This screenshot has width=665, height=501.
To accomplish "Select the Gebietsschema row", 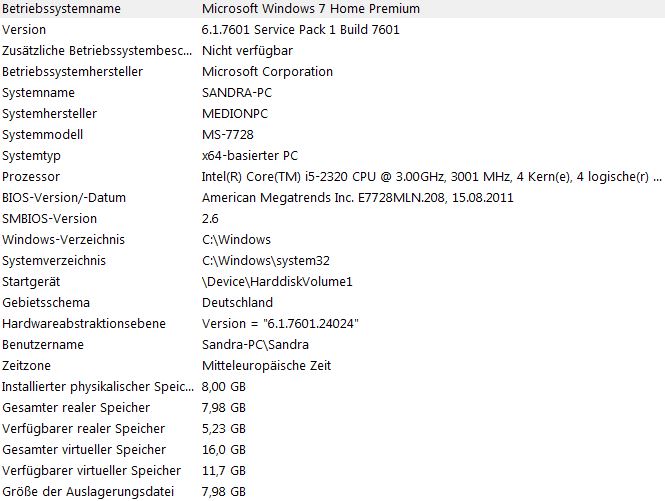I will pos(46,303).
